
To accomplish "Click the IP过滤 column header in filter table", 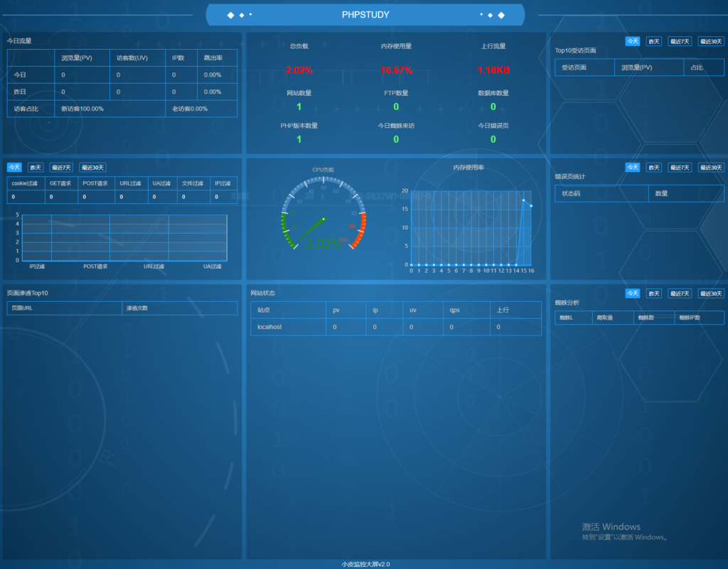I will tap(223, 183).
